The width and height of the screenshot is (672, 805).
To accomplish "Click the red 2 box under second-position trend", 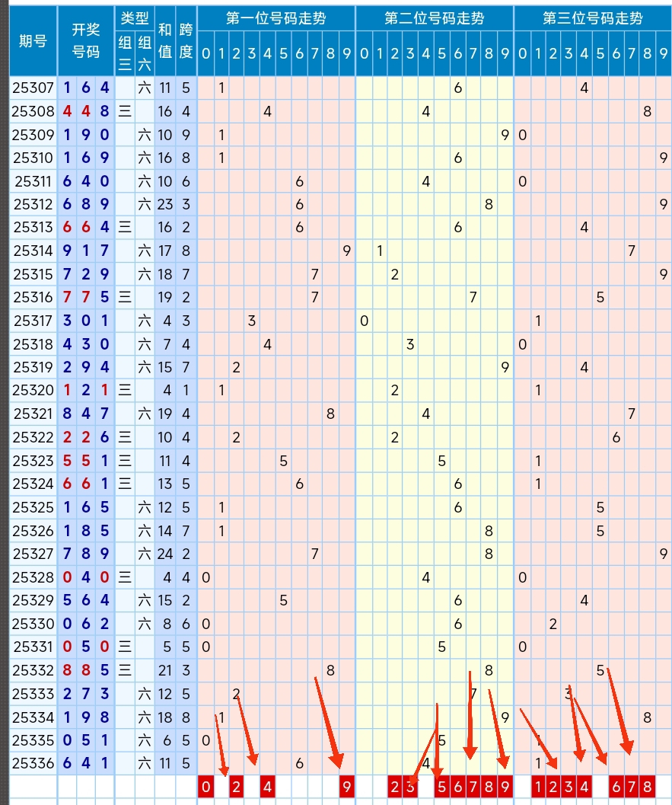I will pyautogui.click(x=394, y=787).
